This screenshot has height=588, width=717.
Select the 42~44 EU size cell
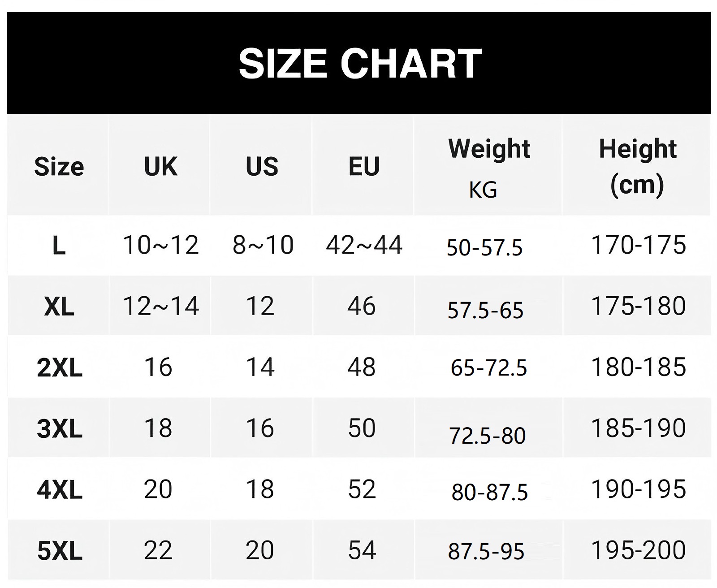click(x=364, y=245)
